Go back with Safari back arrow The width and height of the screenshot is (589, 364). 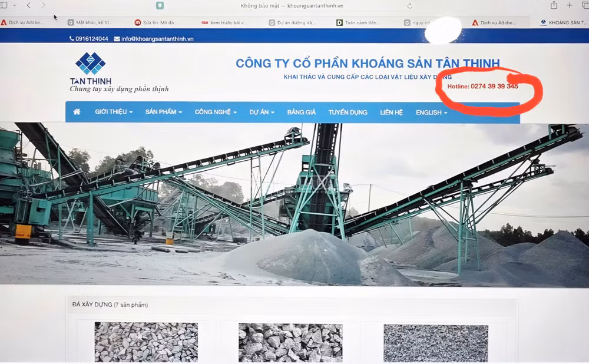(28, 5)
